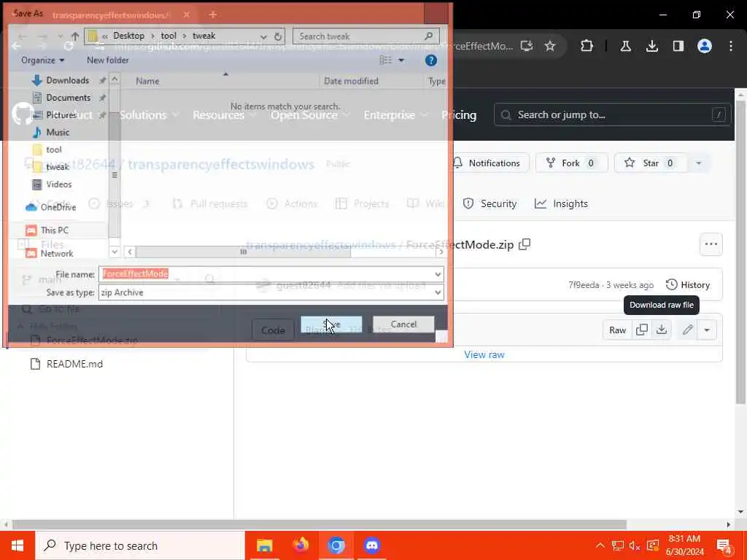Open Firefox from the taskbar
This screenshot has width=747, height=560.
pos(301,545)
